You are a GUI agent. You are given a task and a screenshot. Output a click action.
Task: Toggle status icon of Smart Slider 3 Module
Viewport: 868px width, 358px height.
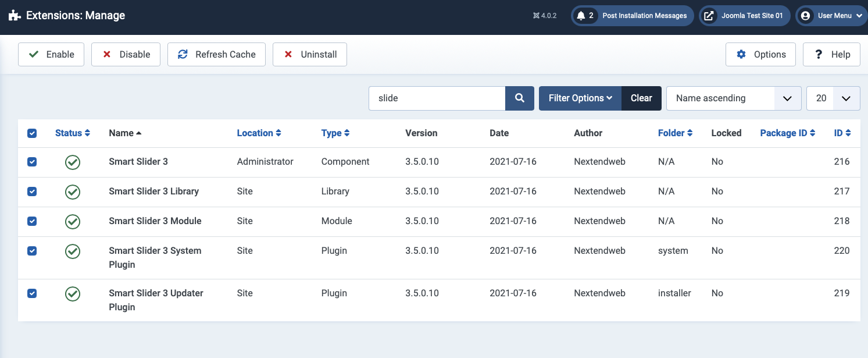click(73, 221)
